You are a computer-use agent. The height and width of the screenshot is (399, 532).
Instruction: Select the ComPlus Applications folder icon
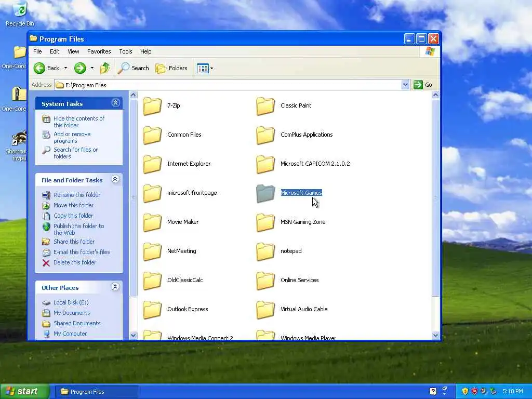[265, 135]
